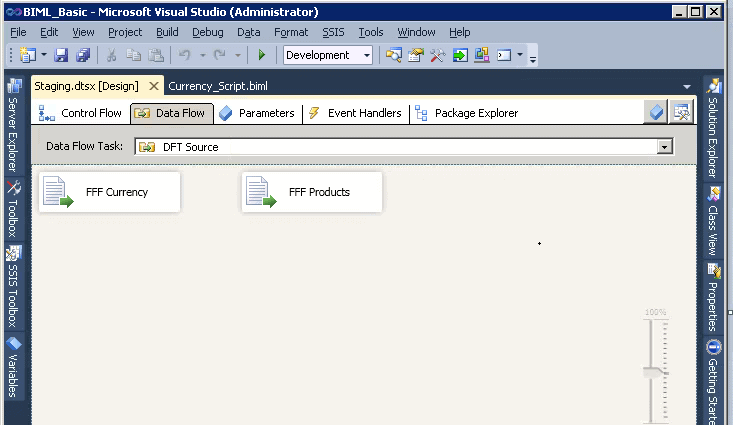This screenshot has width=733, height=425.
Task: Select the FFF Currency source component
Action: [x=109, y=192]
